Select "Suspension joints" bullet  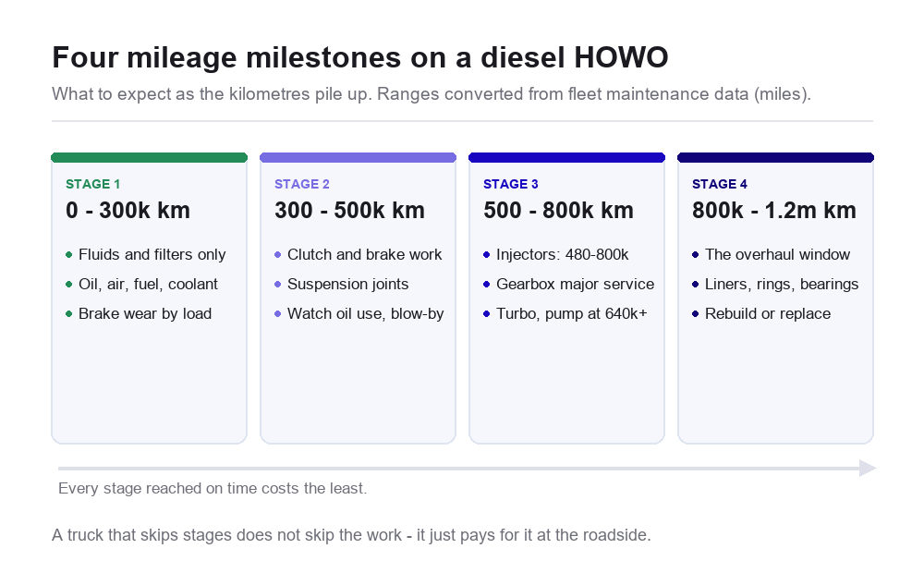[x=342, y=284]
